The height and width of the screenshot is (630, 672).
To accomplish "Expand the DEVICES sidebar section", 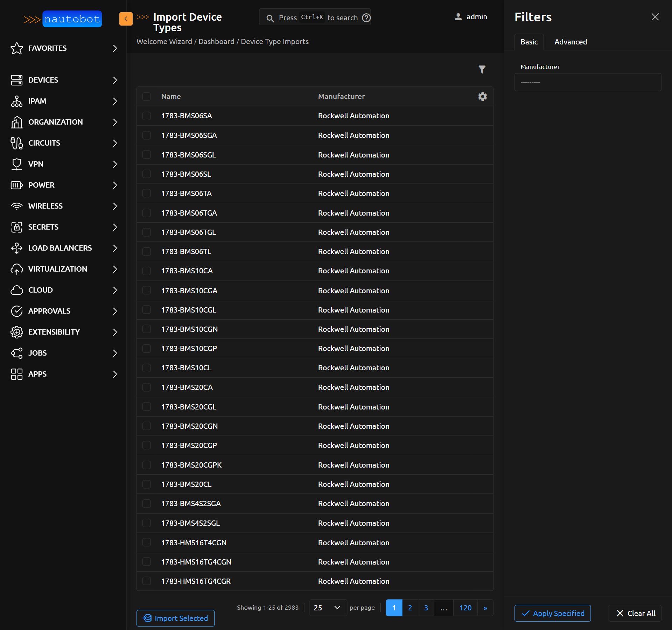I will click(x=115, y=80).
